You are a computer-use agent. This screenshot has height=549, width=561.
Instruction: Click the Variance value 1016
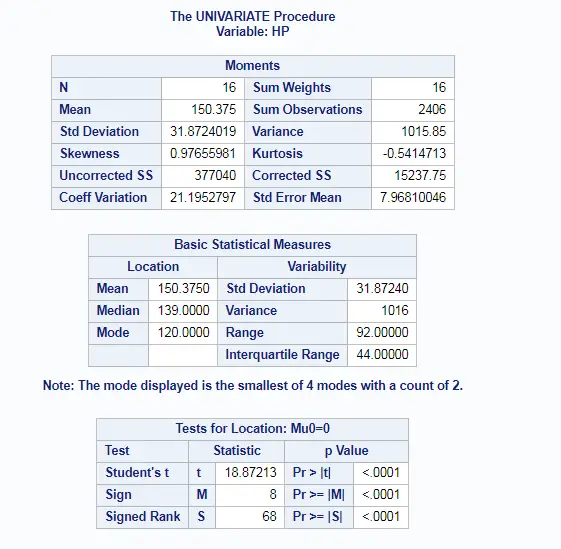[x=395, y=310]
